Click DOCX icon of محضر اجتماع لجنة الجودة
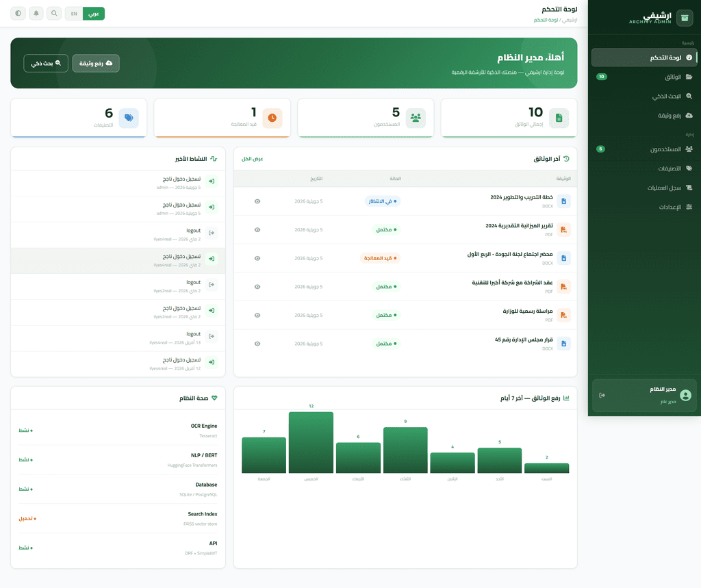 point(564,258)
